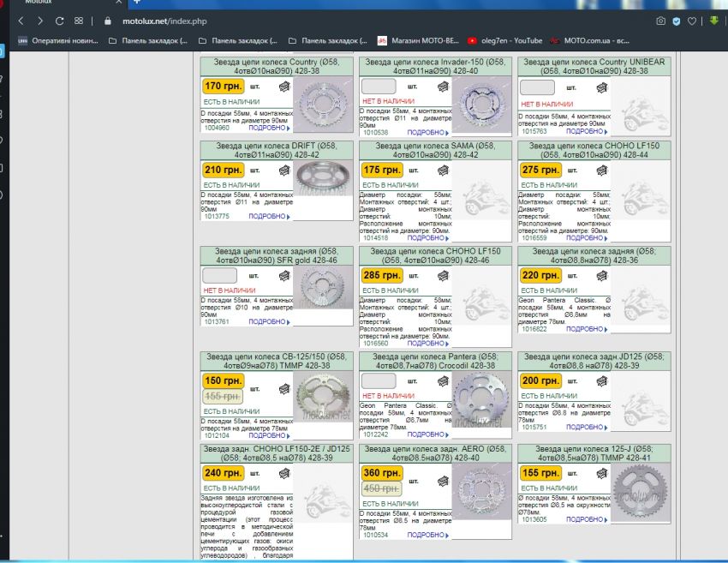The height and width of the screenshot is (563, 728).
Task: Click ПОДРОБНО link for Invader-150 sprocket
Action: point(428,133)
